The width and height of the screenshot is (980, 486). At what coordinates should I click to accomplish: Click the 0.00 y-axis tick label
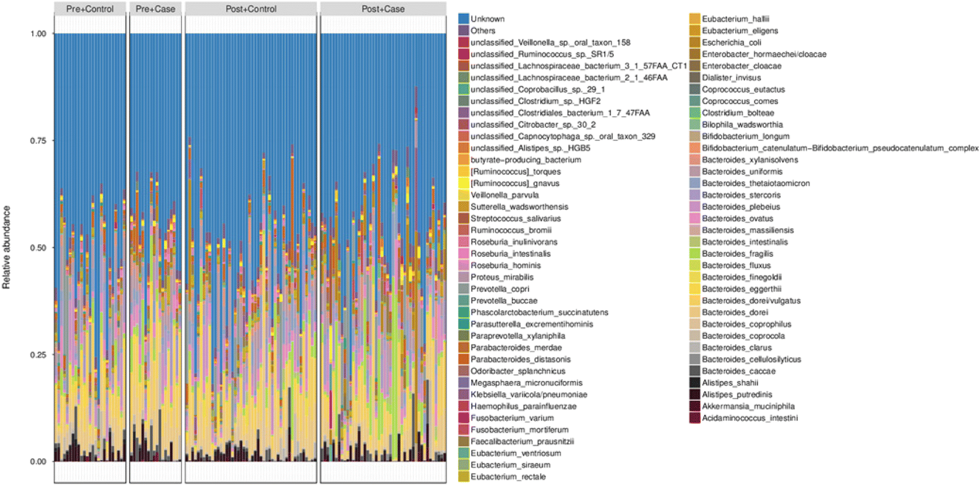pyautogui.click(x=38, y=461)
